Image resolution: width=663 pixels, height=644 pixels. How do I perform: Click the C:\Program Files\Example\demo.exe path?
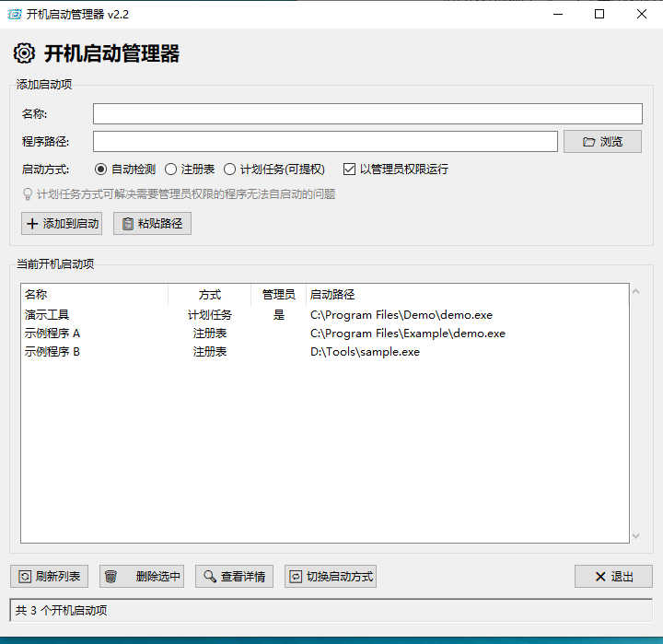tap(408, 334)
